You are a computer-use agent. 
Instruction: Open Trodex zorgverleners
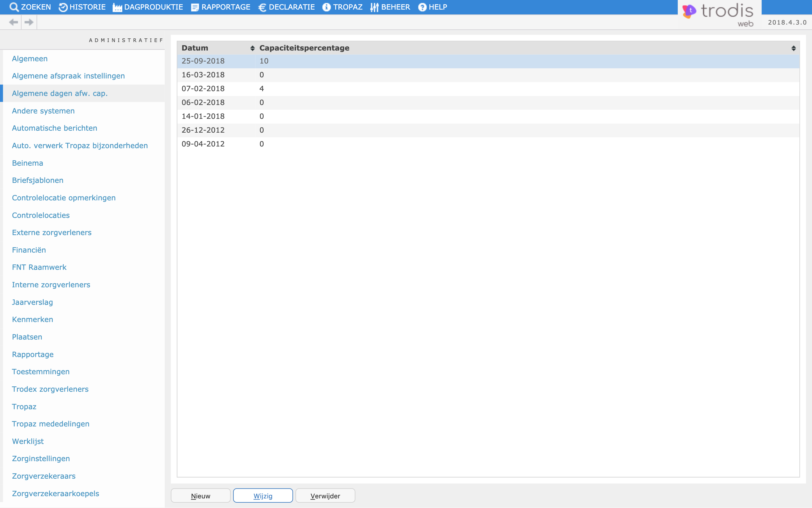coord(50,389)
